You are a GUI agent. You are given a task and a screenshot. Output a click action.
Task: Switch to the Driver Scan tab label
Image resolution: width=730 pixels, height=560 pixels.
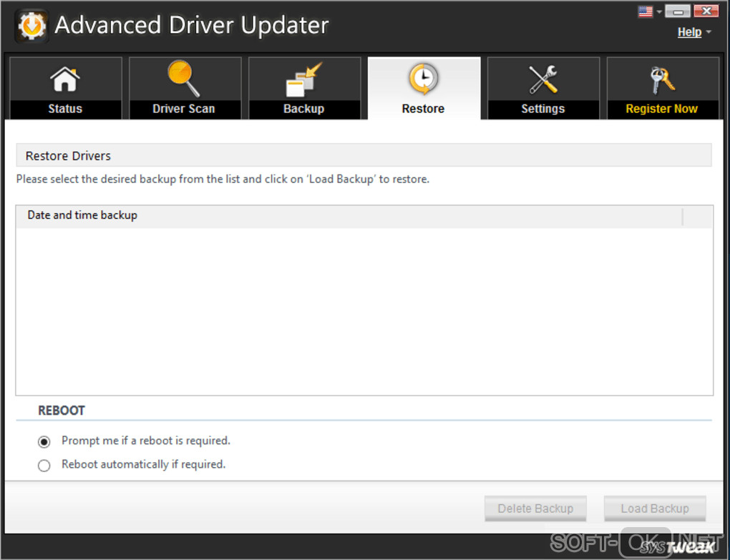tap(184, 109)
